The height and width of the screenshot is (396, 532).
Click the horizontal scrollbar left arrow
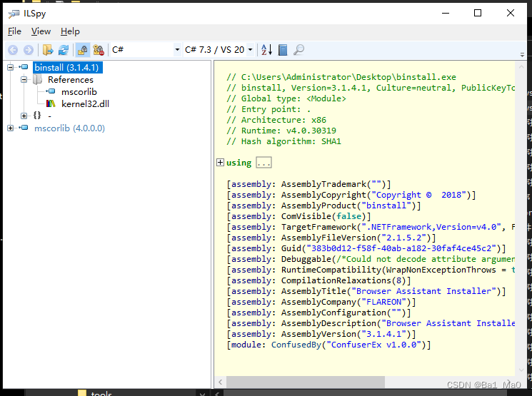[221, 382]
